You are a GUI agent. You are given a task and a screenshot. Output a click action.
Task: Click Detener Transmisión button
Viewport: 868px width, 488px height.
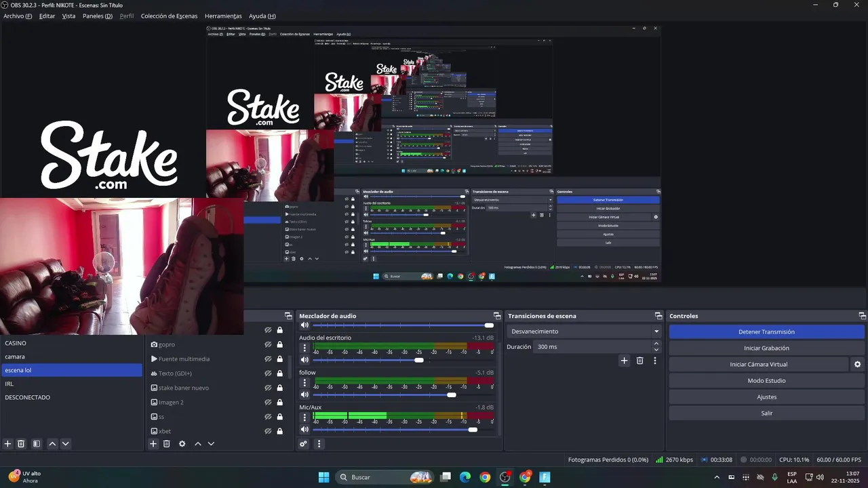tap(766, 332)
